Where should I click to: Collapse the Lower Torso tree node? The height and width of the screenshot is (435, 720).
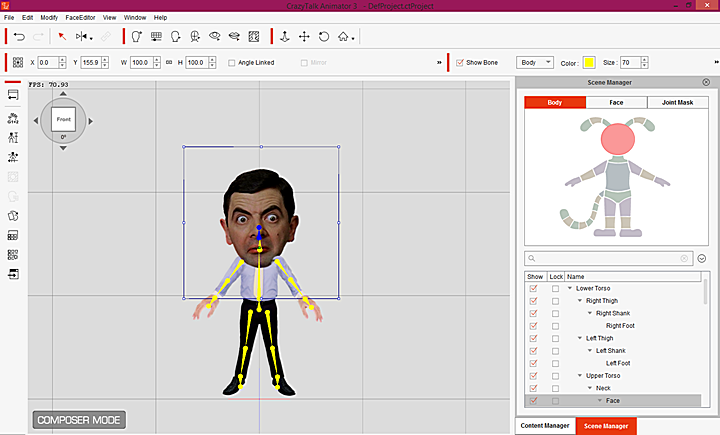click(x=570, y=288)
